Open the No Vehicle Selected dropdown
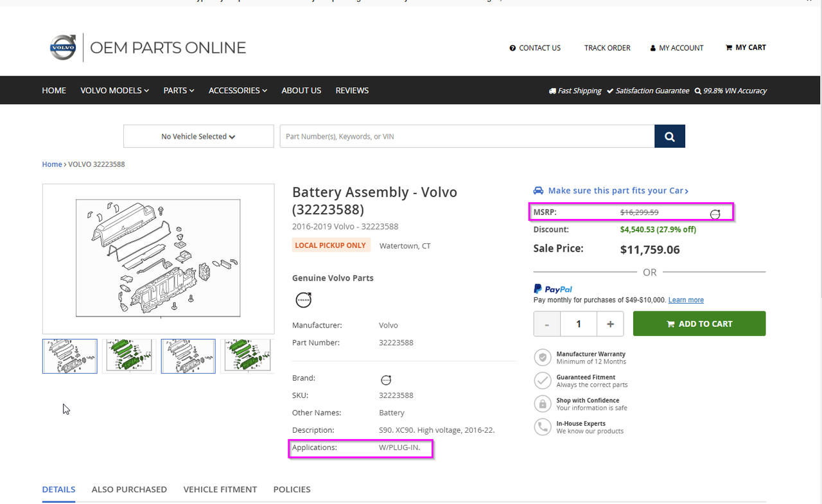Image resolution: width=822 pixels, height=504 pixels. (198, 136)
